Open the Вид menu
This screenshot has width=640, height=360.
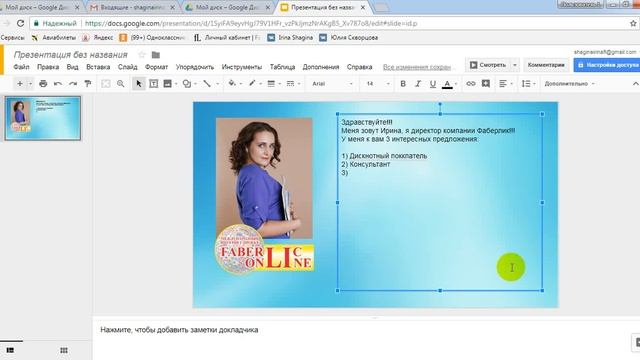72,67
